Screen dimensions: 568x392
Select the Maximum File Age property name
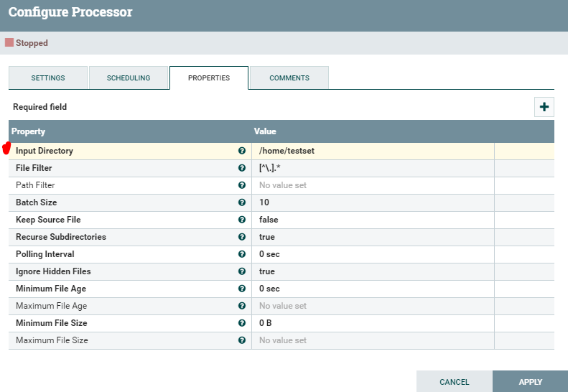point(52,306)
